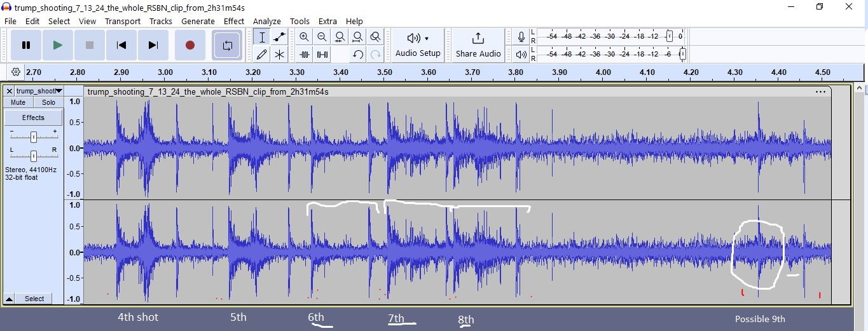Start playback with the green Play button
The height and width of the screenshot is (331, 868).
coord(58,45)
